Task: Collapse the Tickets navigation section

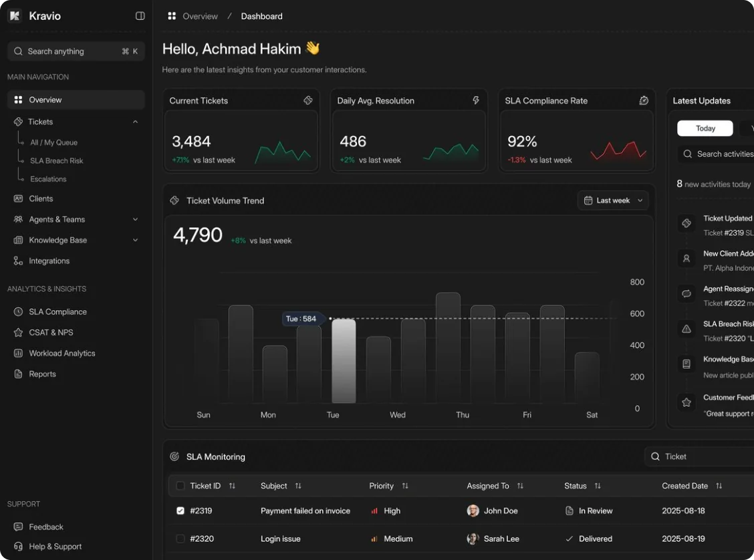Action: coord(135,122)
